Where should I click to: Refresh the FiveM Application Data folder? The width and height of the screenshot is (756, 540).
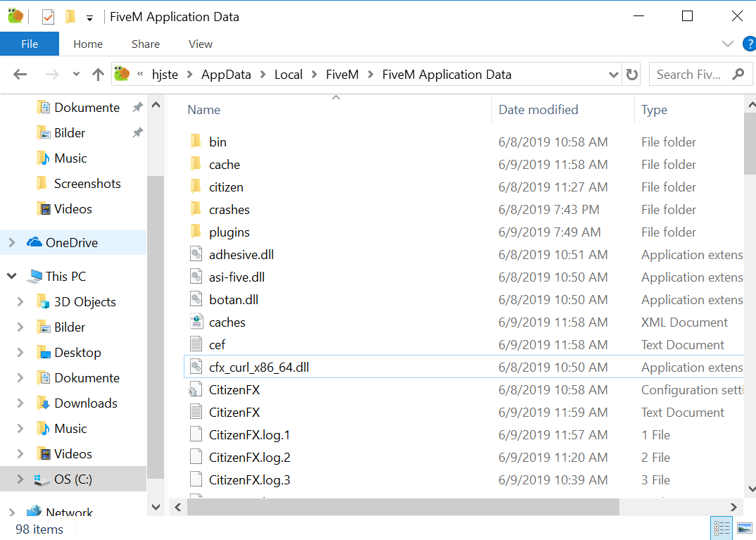[631, 75]
